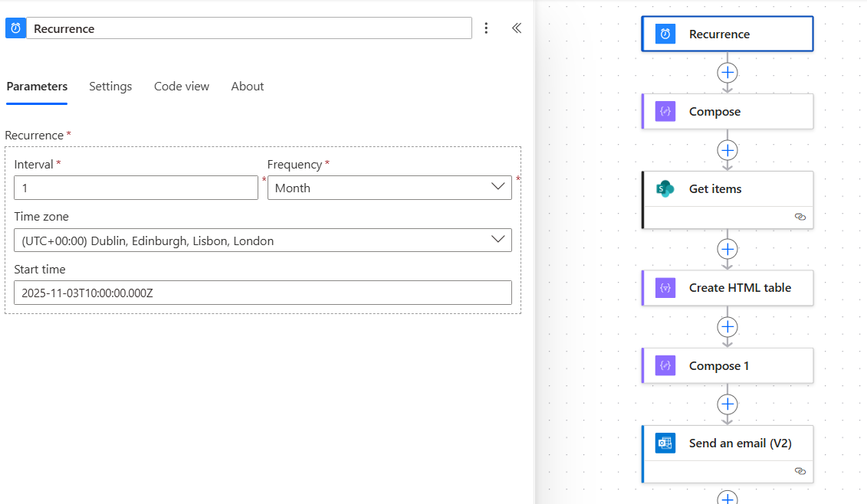The height and width of the screenshot is (504, 867).
Task: Switch to the Parameters tab
Action: [x=37, y=87]
